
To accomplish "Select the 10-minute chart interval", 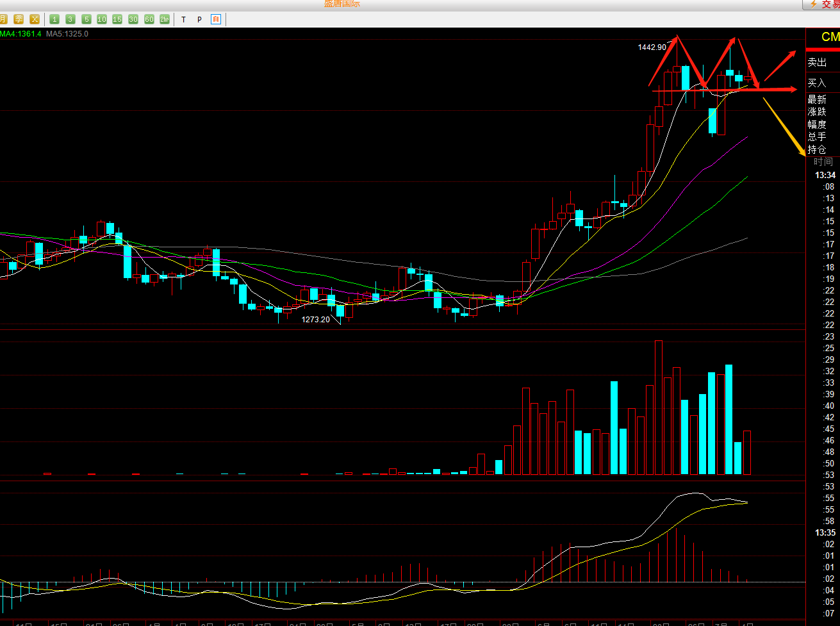I will coord(101,19).
